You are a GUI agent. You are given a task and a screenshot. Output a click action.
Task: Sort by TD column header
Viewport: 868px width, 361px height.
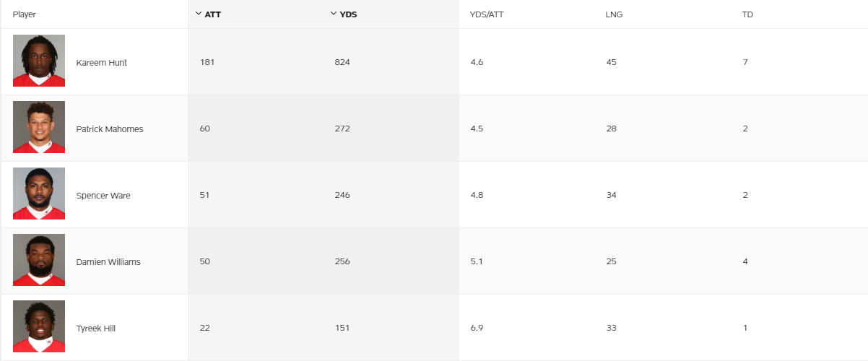click(747, 14)
